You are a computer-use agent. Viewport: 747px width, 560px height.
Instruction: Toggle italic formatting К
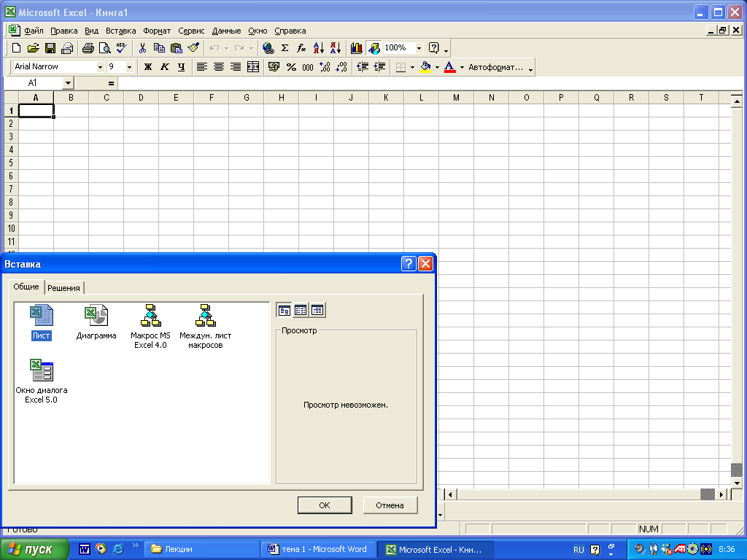pyautogui.click(x=164, y=66)
